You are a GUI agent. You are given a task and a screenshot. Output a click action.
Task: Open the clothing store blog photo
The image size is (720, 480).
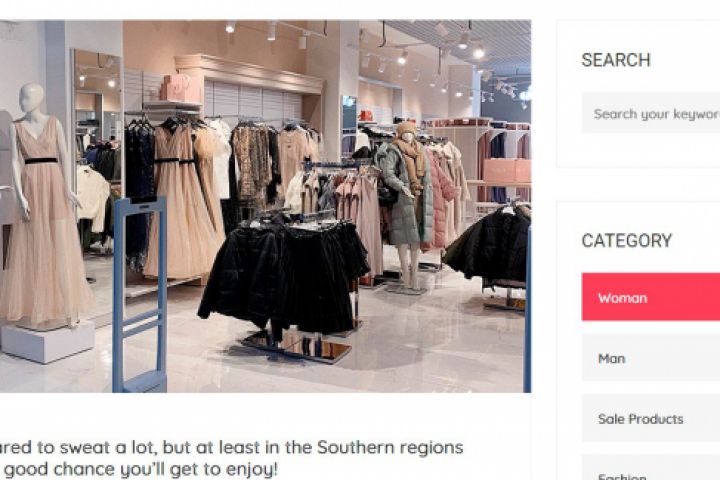pos(265,206)
